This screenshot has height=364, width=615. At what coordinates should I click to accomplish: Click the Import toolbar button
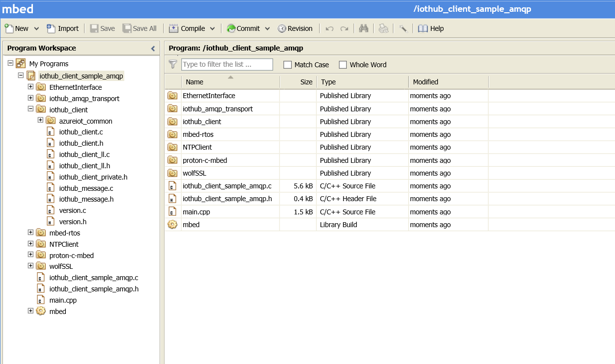click(x=63, y=28)
